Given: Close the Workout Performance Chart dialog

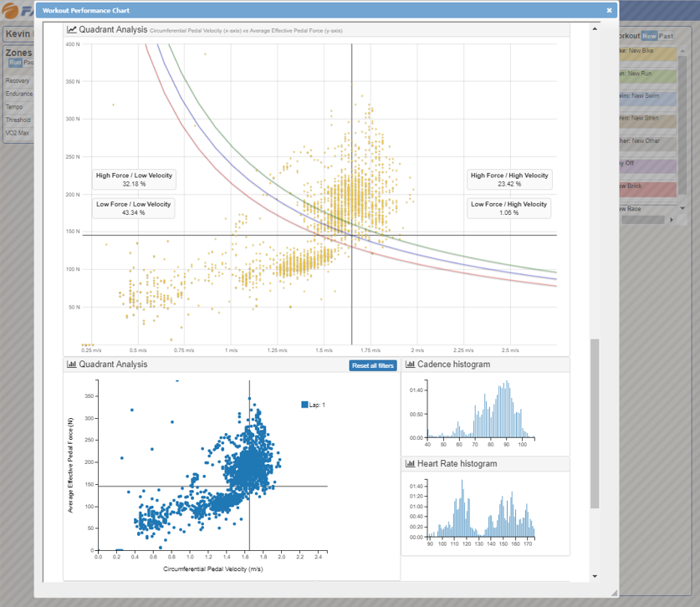Looking at the screenshot, I should [x=609, y=11].
